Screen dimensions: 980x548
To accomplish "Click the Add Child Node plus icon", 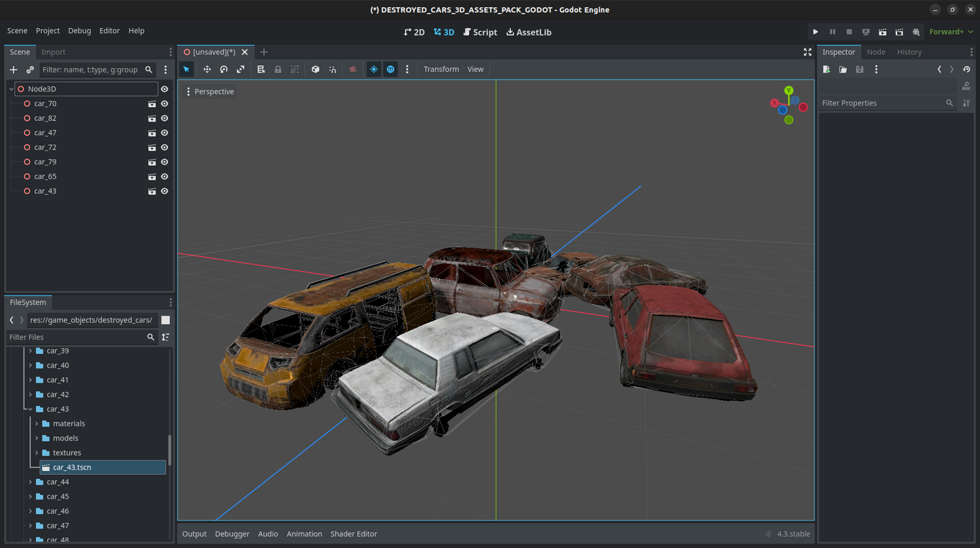I will [14, 70].
